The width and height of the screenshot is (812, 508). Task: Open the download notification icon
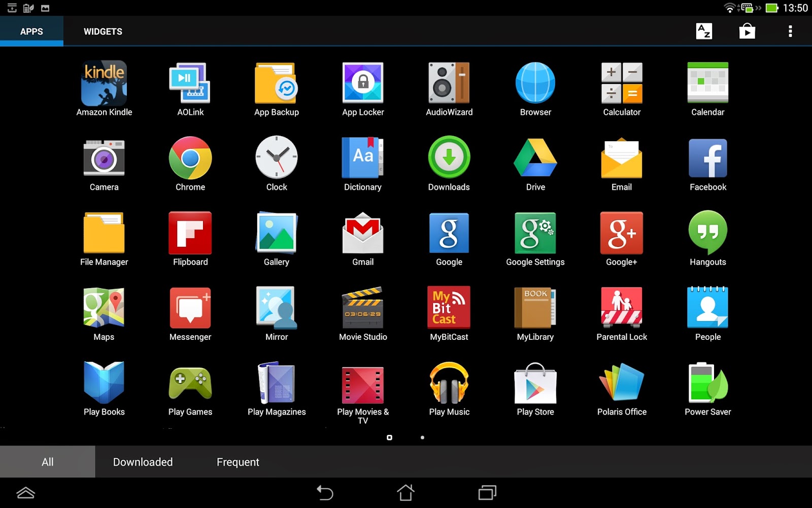click(12, 8)
